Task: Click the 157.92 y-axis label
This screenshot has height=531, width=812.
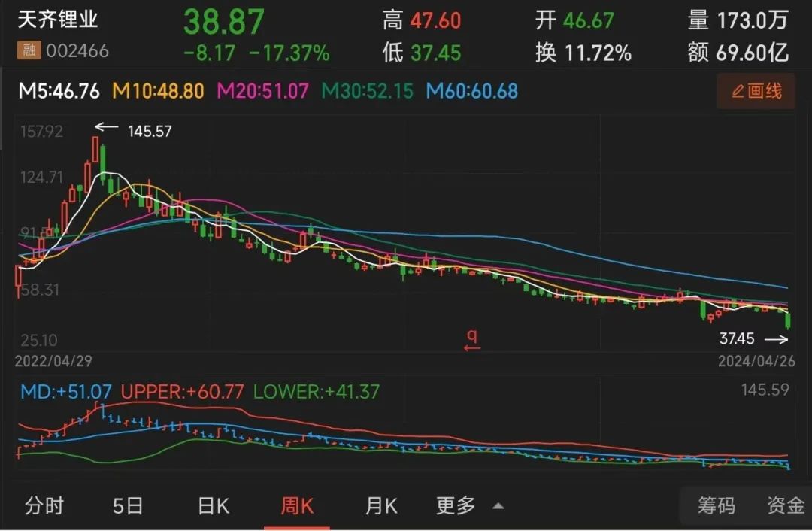Action: coord(41,131)
